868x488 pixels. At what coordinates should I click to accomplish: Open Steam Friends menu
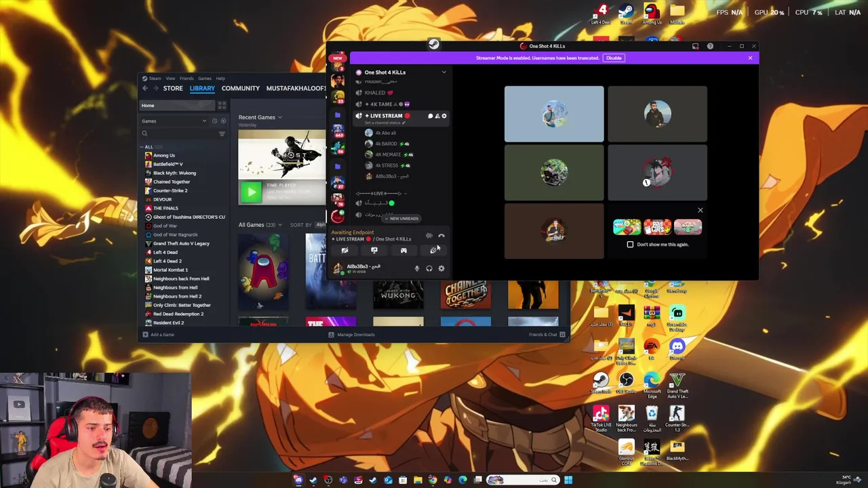186,79
